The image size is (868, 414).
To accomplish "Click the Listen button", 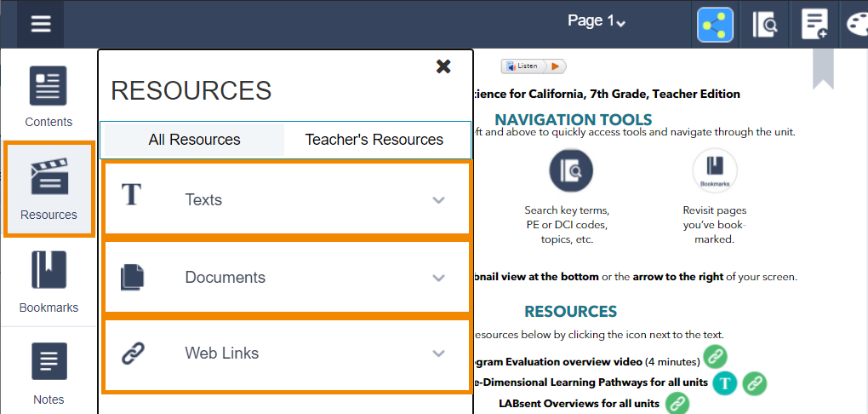I will (x=533, y=66).
